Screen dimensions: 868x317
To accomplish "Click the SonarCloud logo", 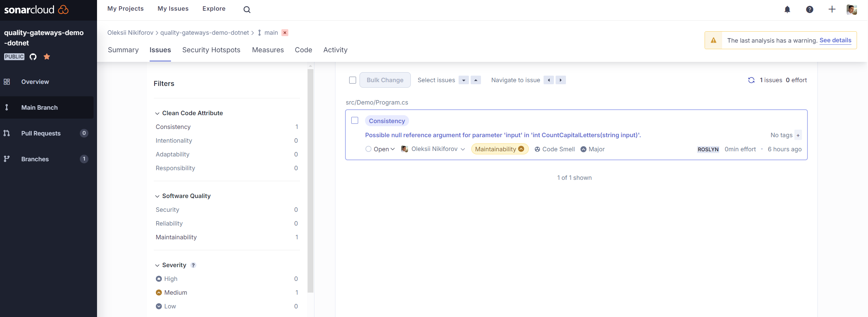I will pyautogui.click(x=36, y=9).
